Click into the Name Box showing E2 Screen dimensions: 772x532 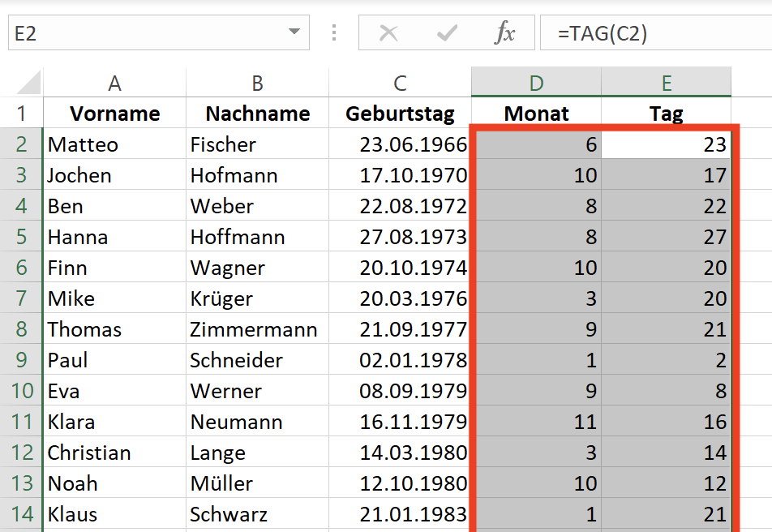coord(148,32)
